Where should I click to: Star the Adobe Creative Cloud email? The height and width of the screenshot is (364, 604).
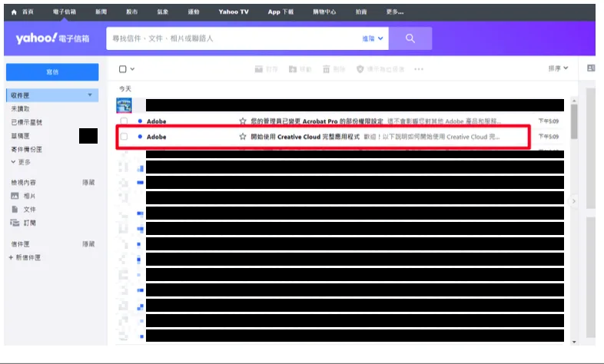point(243,137)
